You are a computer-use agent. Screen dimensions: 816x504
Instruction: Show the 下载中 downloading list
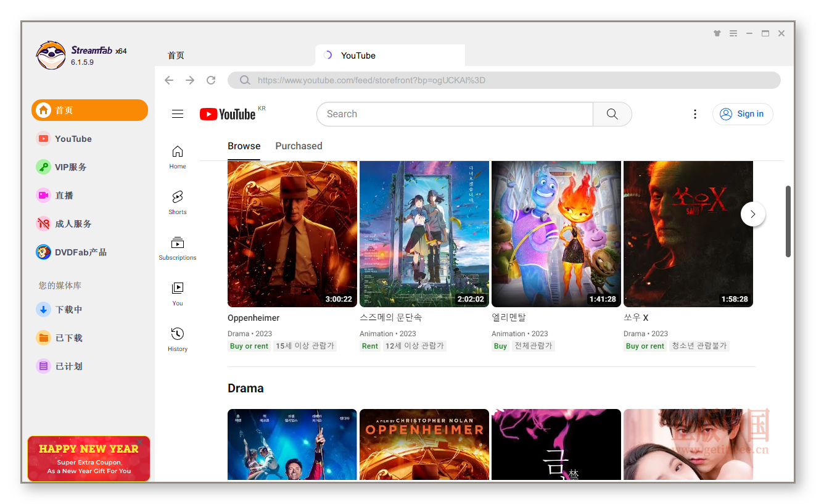click(59, 310)
